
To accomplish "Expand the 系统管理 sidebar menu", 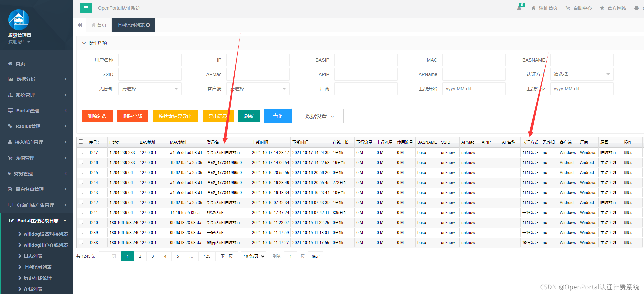I will tap(37, 95).
